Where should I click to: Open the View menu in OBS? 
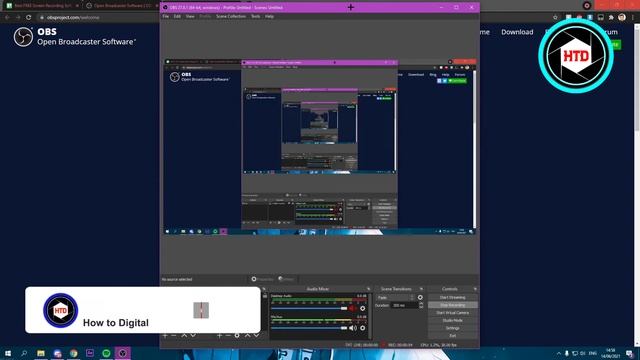[190, 16]
